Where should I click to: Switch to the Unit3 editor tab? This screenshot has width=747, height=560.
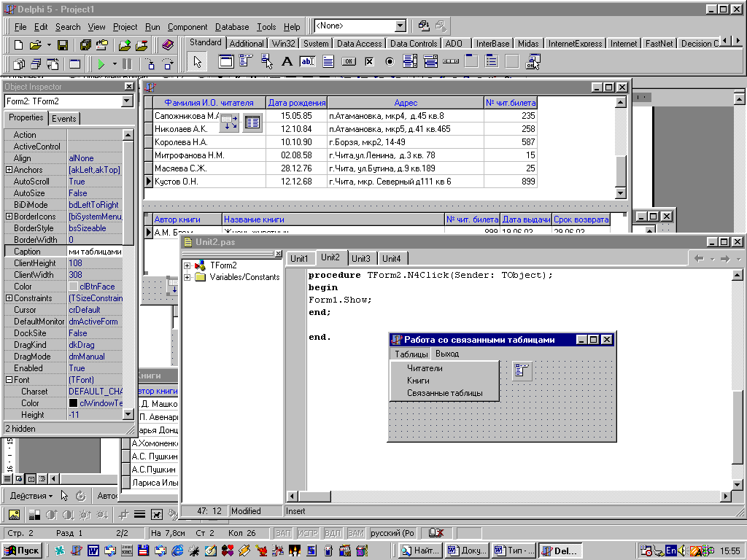360,259
